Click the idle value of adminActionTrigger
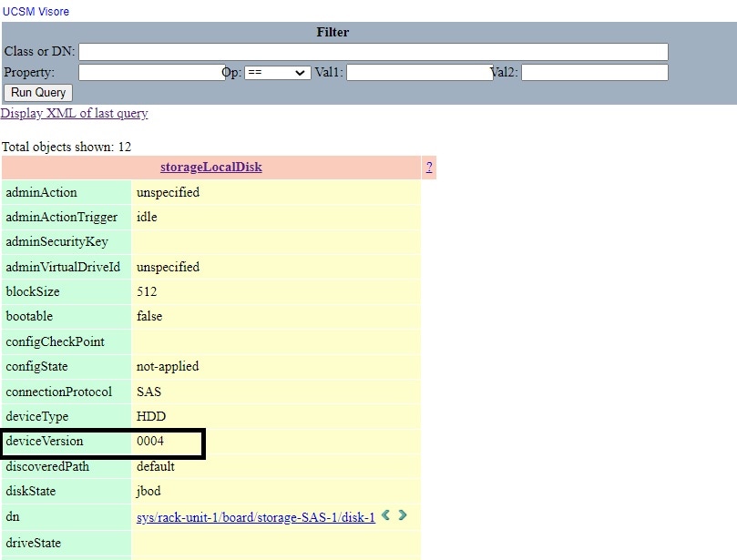 click(x=147, y=217)
